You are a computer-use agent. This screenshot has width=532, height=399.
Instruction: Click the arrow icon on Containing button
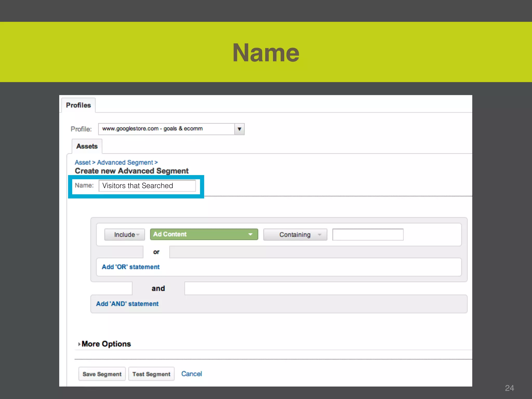point(320,235)
